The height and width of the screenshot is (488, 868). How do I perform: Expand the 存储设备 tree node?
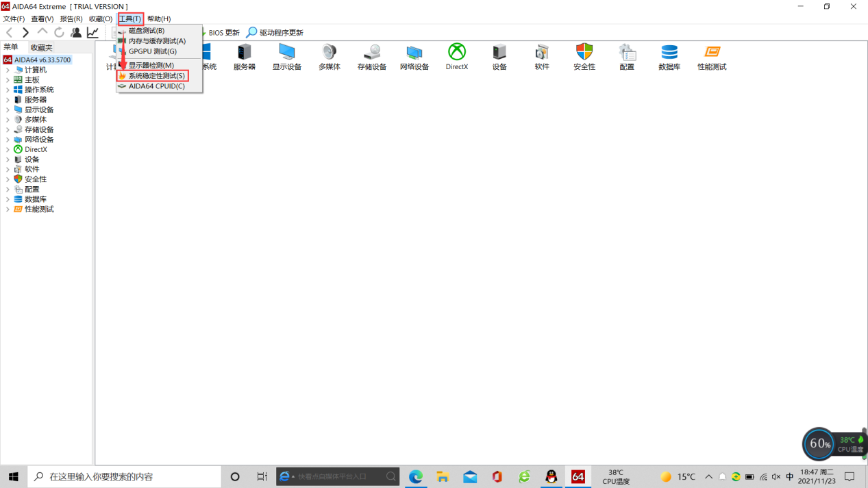point(8,129)
